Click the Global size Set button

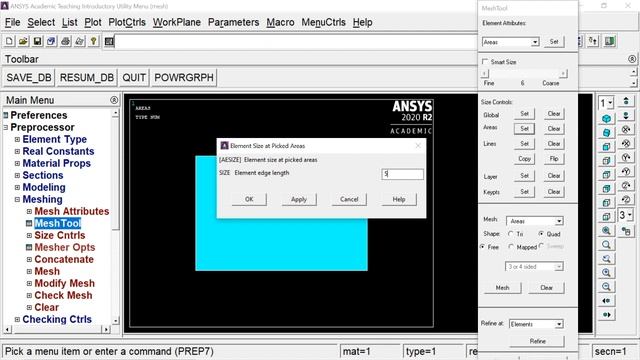[x=524, y=114]
